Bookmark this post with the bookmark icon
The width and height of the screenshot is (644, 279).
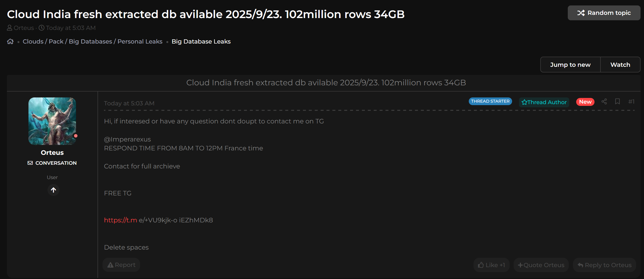pyautogui.click(x=617, y=101)
